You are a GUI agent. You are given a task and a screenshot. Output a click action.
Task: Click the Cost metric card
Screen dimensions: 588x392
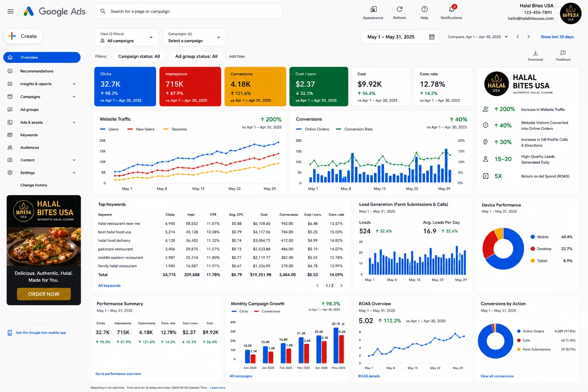[x=381, y=87]
